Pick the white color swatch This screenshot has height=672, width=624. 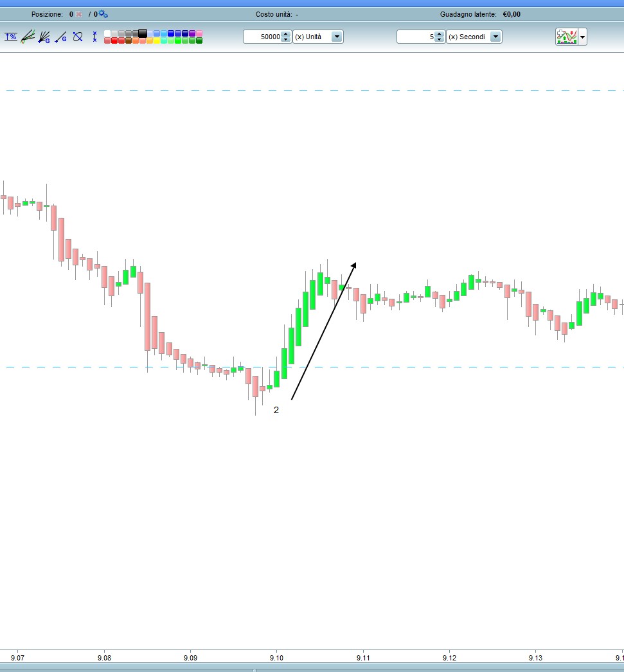(x=107, y=33)
